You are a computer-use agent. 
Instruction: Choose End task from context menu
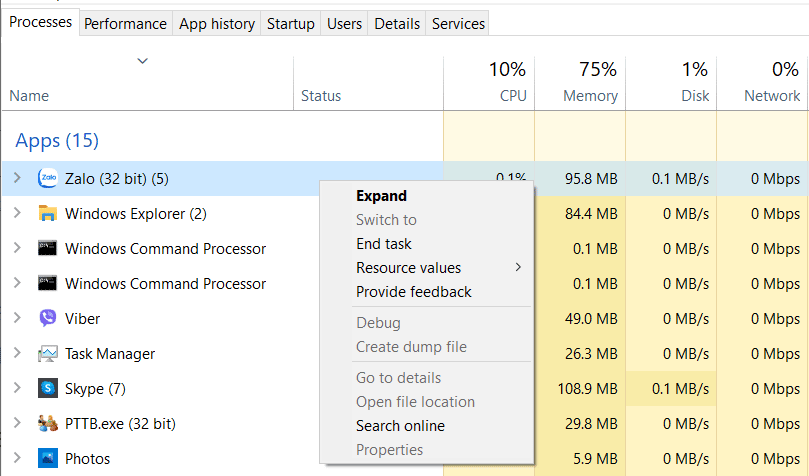pyautogui.click(x=384, y=244)
